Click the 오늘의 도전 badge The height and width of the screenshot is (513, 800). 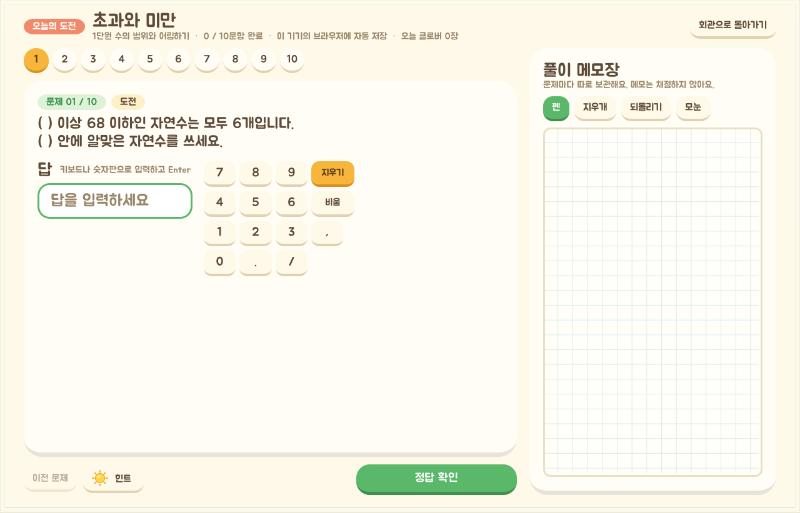[54, 26]
